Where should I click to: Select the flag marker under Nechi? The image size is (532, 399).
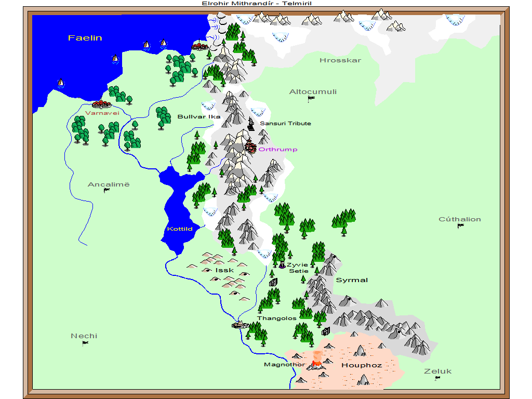click(x=85, y=343)
